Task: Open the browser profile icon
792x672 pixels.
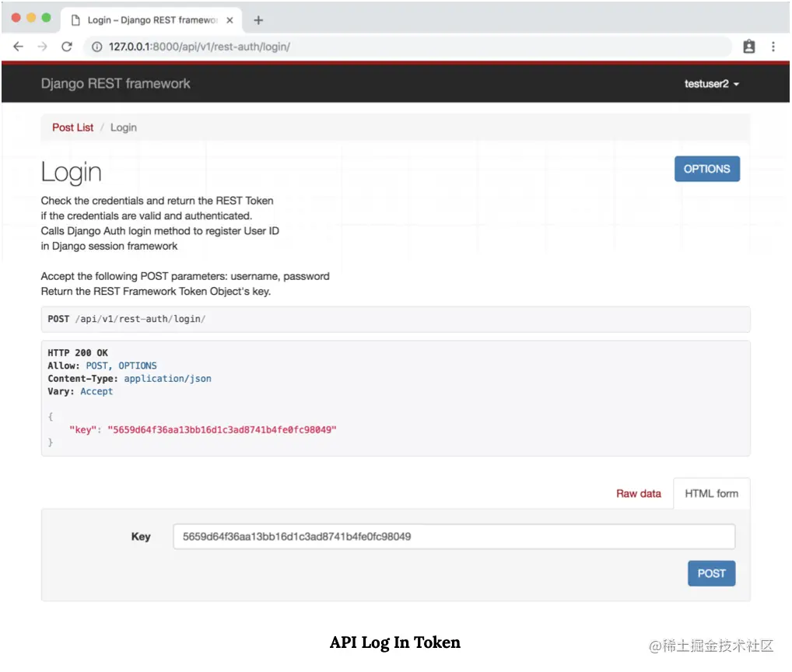Action: pyautogui.click(x=748, y=47)
